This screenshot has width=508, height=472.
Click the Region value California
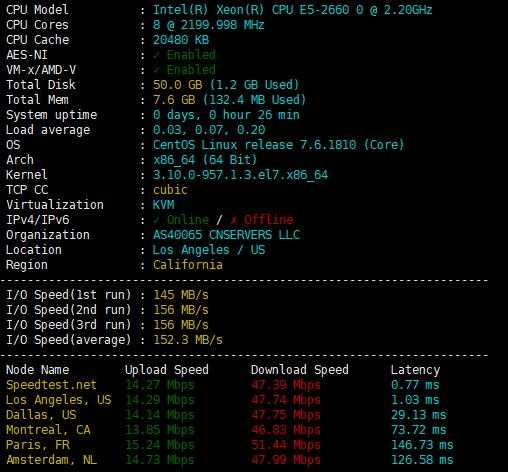click(188, 265)
